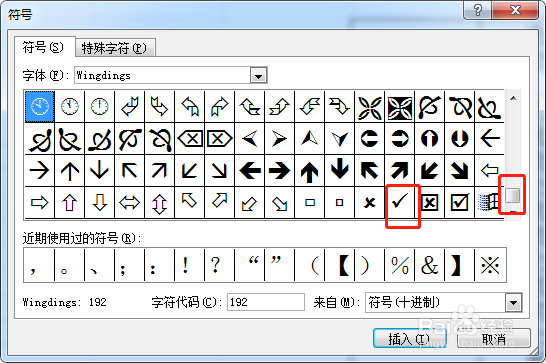Pick the filled four-petal ornament on black square
Viewport: 546px width, 363px height.
(400, 107)
